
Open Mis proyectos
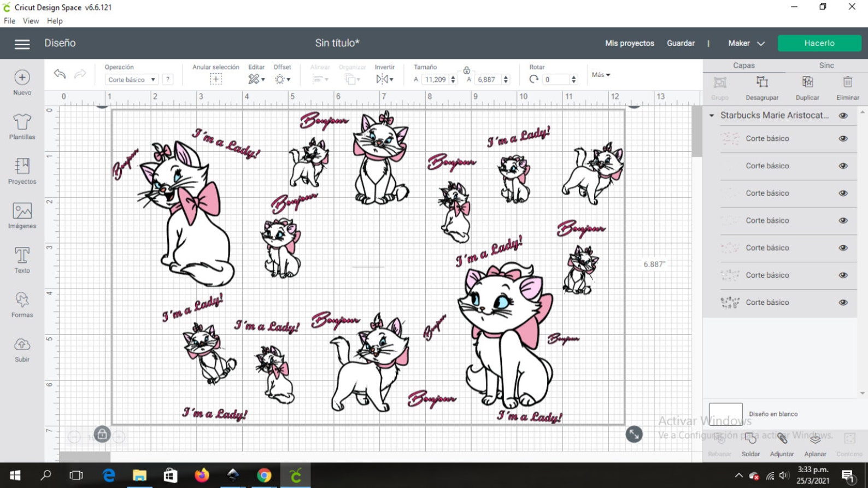click(629, 43)
